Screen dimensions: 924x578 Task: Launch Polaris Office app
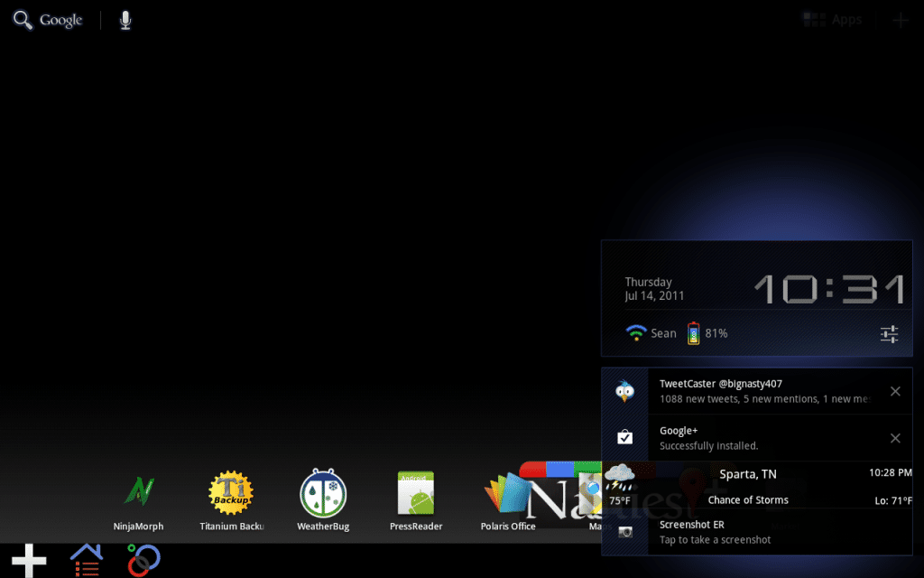coord(507,500)
